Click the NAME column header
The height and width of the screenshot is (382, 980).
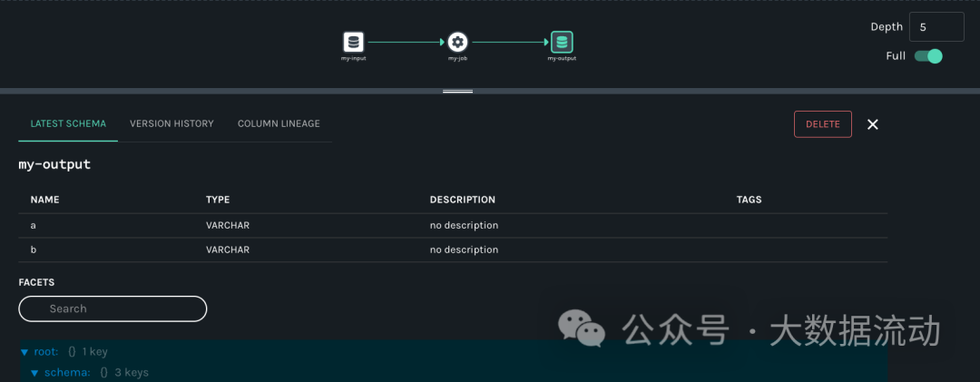45,200
